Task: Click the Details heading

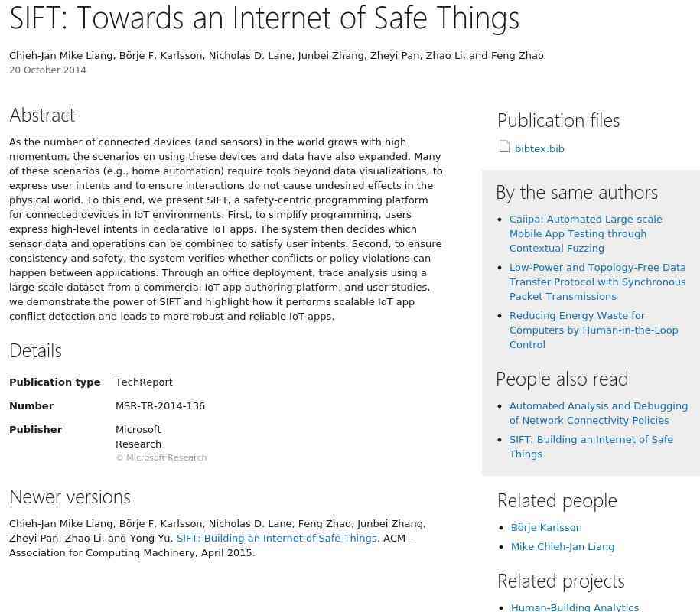Action: (x=36, y=351)
